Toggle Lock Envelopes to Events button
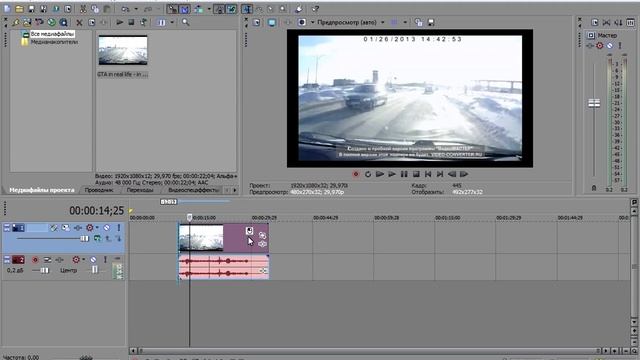The image size is (640, 360). 220,9
